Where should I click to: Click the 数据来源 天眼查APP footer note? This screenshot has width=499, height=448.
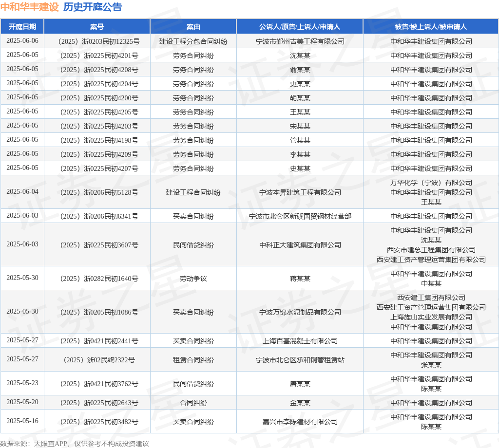(75, 444)
